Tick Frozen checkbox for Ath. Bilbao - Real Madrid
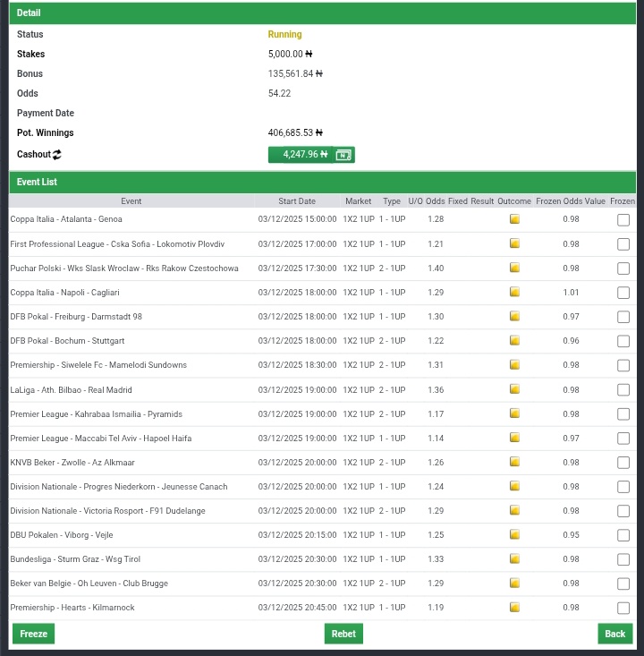The width and height of the screenshot is (644, 656). click(x=623, y=390)
